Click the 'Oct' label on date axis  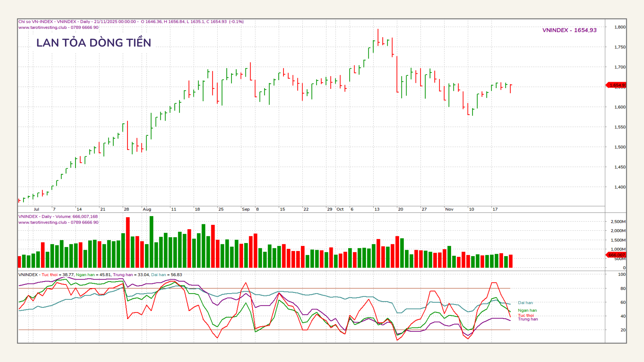[340, 209]
